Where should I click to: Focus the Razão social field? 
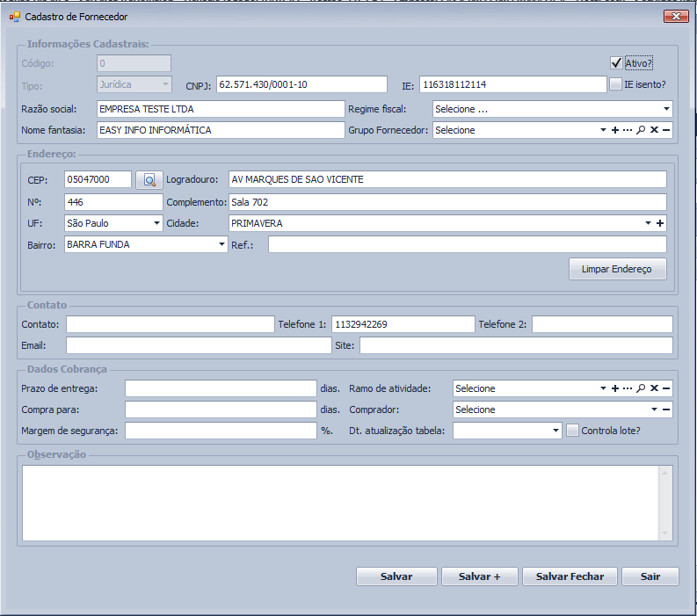click(221, 109)
